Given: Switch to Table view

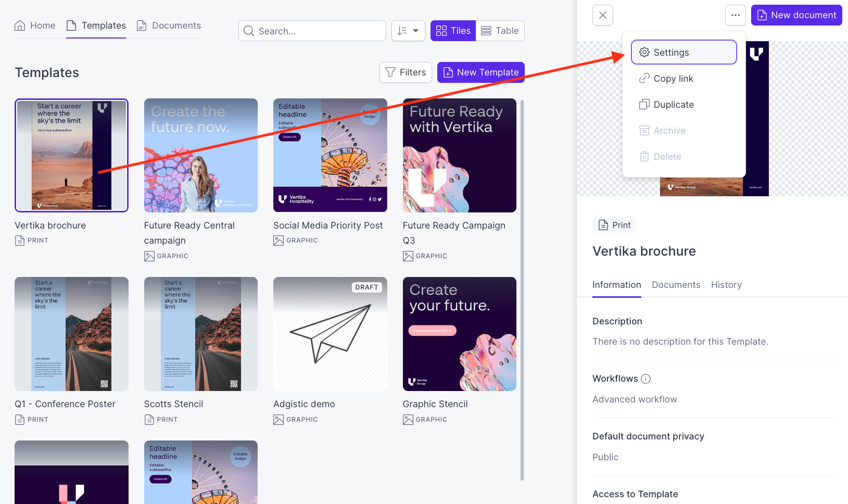Looking at the screenshot, I should pyautogui.click(x=500, y=31).
